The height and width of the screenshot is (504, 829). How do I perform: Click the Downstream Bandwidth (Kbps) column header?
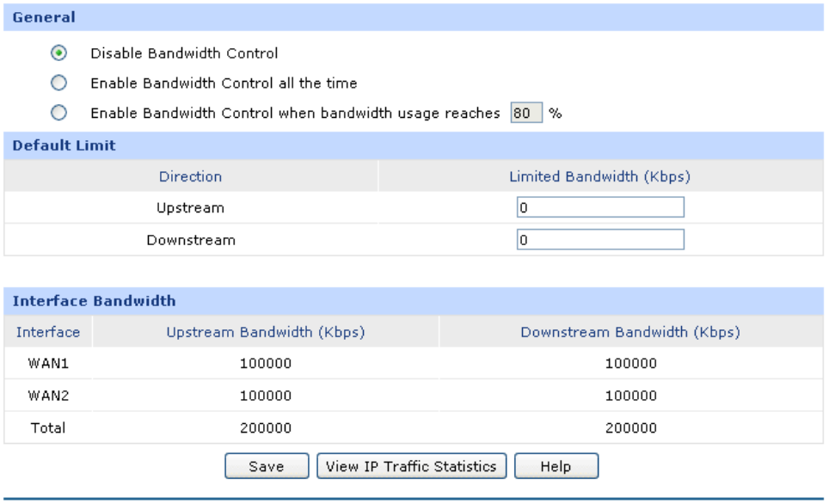630,332
